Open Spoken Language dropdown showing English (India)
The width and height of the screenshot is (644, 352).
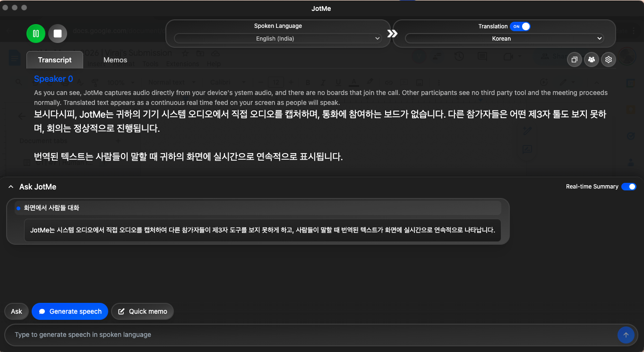[x=278, y=39]
